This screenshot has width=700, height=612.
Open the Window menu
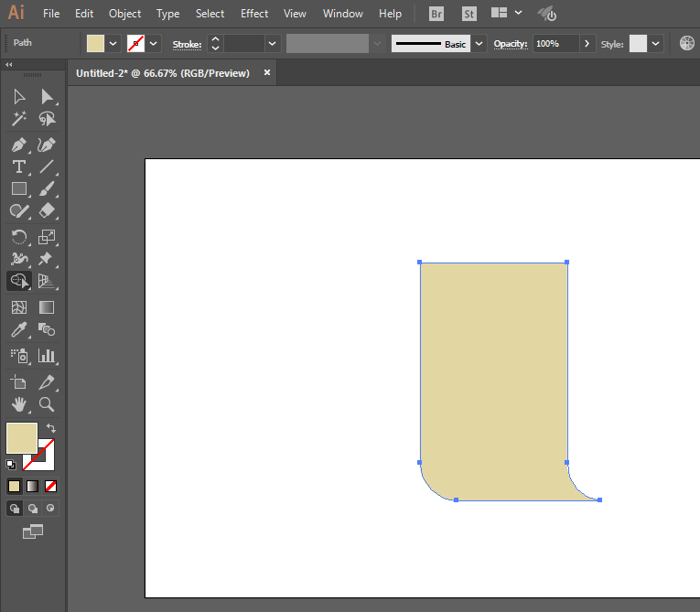point(343,14)
